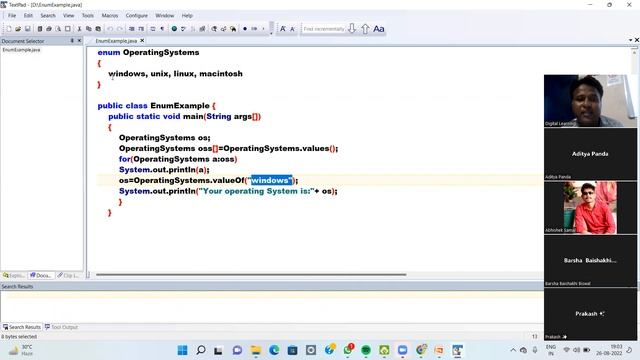
Task: Toggle the paragraph marks visibility icon
Action: coord(162,29)
